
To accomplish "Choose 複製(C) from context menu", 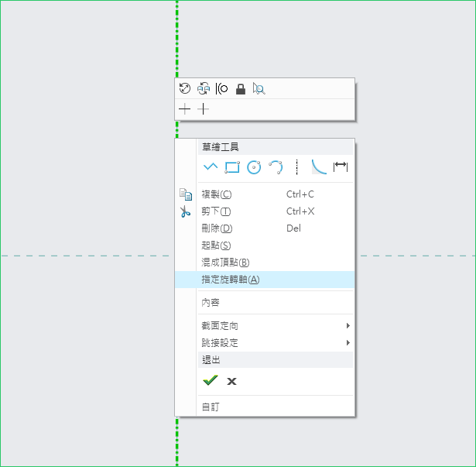I will (217, 194).
